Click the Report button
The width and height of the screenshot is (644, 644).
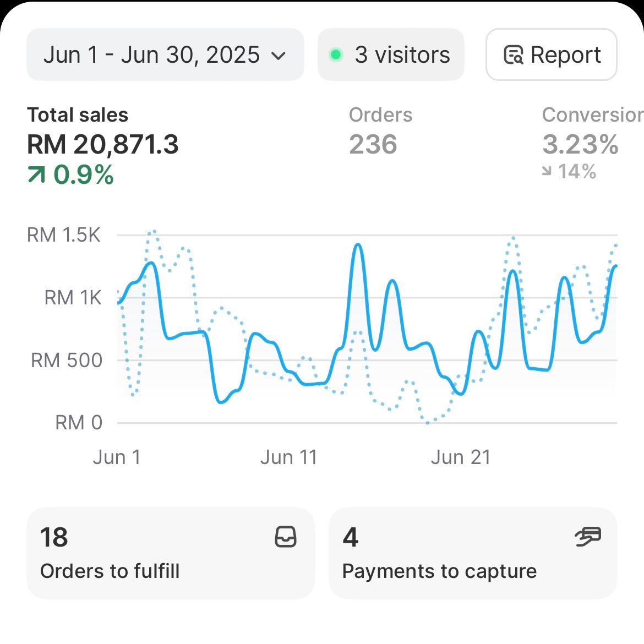tap(552, 55)
